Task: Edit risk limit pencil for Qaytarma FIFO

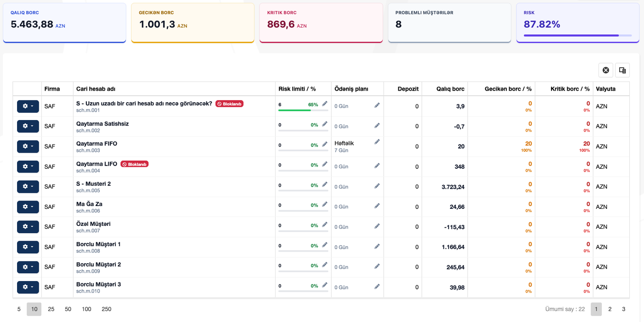Action: click(325, 144)
